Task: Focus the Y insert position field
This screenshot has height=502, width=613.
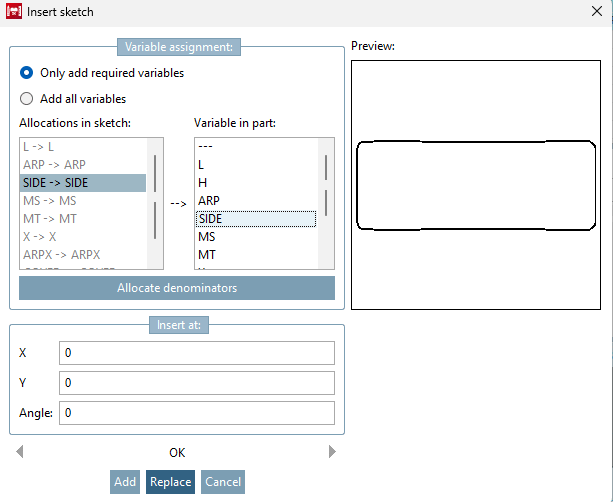Action: 196,383
